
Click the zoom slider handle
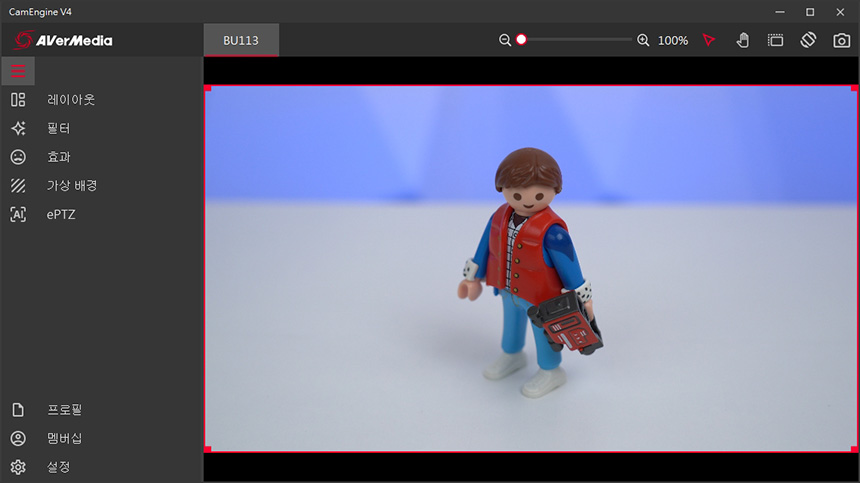pyautogui.click(x=521, y=39)
